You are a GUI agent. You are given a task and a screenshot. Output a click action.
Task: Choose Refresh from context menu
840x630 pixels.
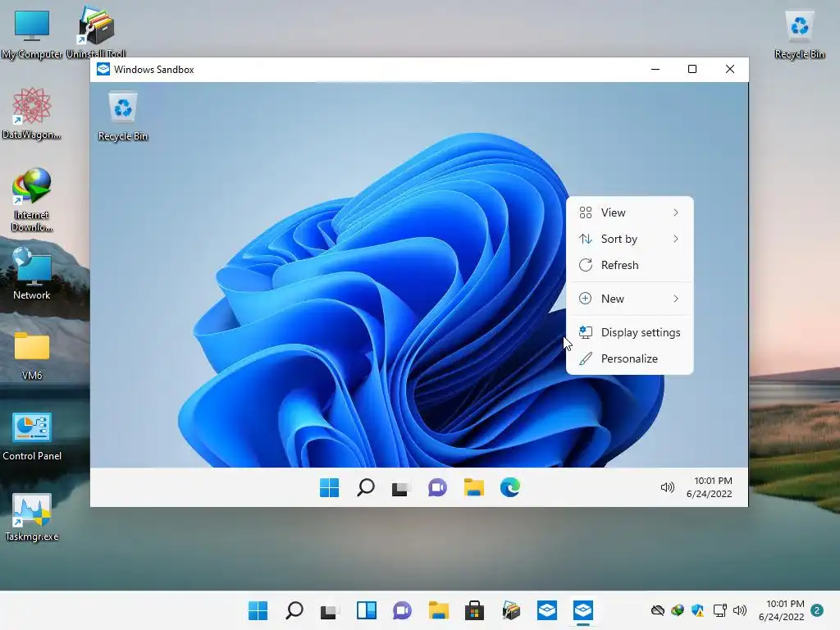pyautogui.click(x=629, y=265)
